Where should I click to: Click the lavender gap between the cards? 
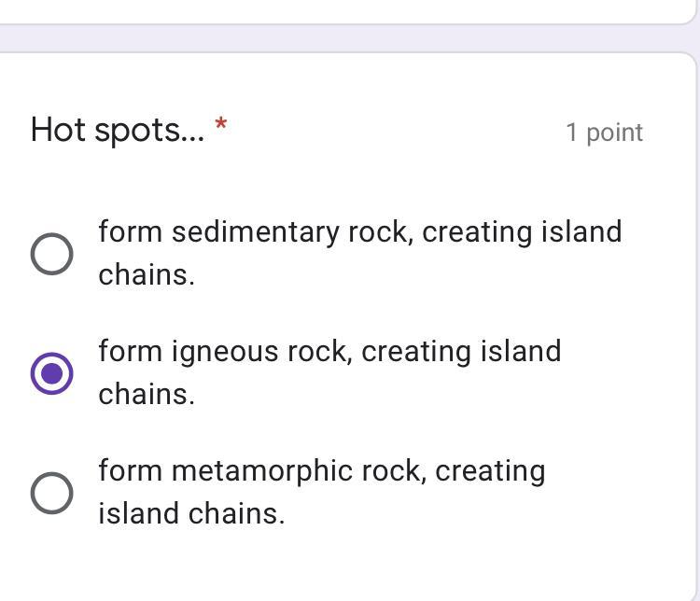345,38
